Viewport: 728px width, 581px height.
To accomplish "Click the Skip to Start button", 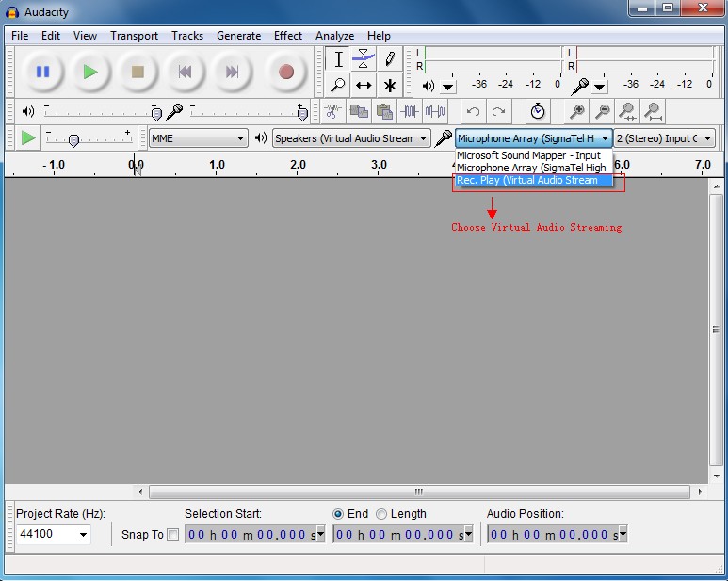I will [186, 72].
